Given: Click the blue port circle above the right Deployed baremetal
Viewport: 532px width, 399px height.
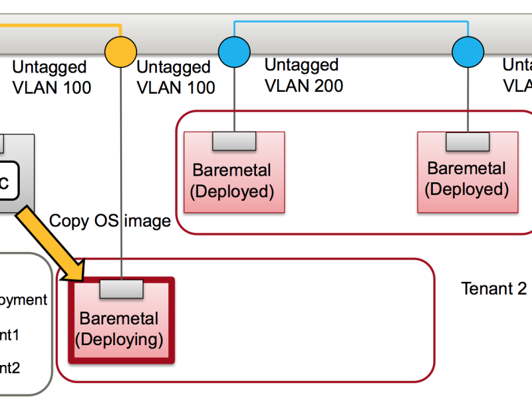Looking at the screenshot, I should click(468, 52).
